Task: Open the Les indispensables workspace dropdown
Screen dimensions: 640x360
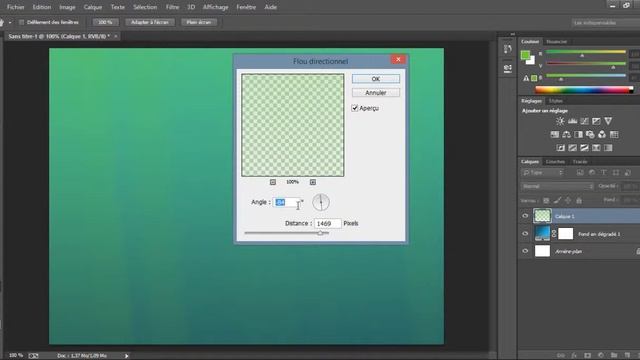Action: point(606,23)
